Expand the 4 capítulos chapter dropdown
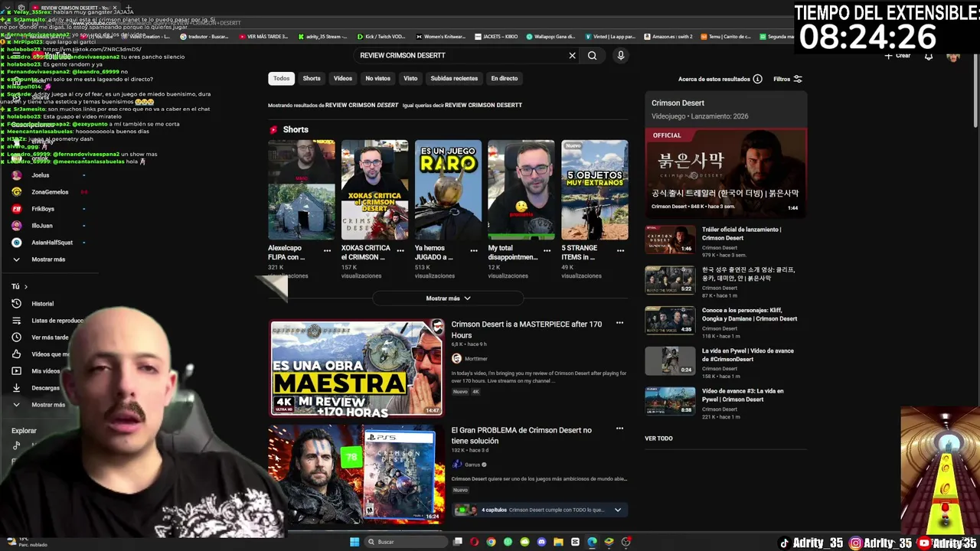 point(617,510)
